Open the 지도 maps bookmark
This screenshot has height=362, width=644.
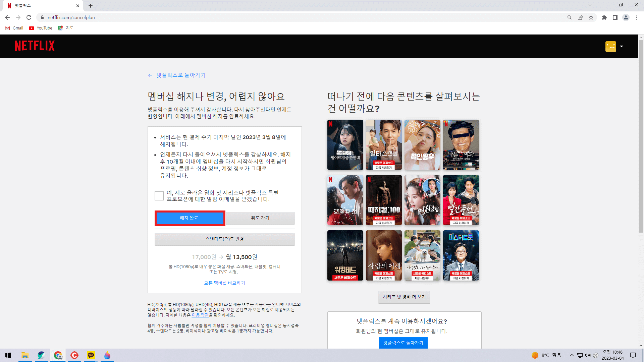click(66, 28)
